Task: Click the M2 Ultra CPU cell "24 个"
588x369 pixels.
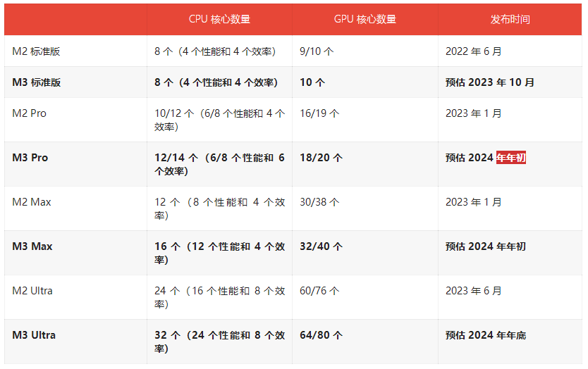Action: pos(220,297)
